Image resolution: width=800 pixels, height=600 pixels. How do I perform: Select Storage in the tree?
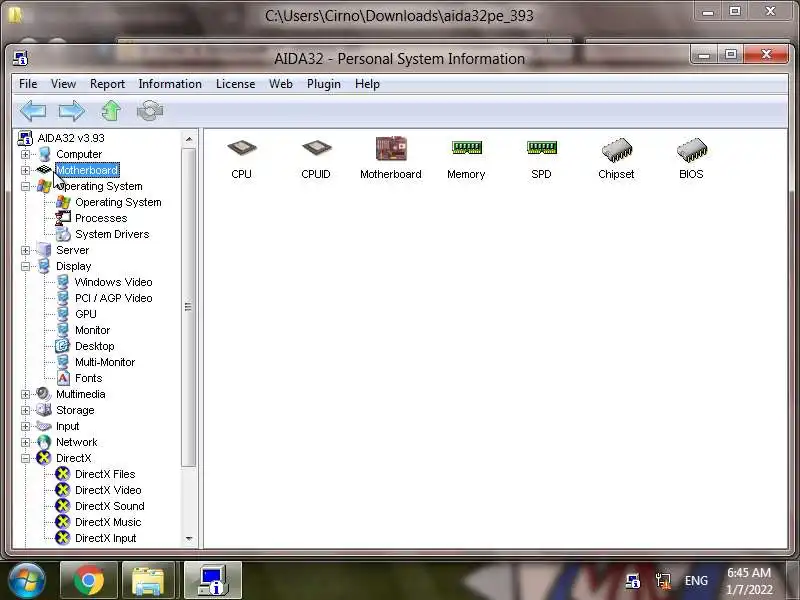75,410
